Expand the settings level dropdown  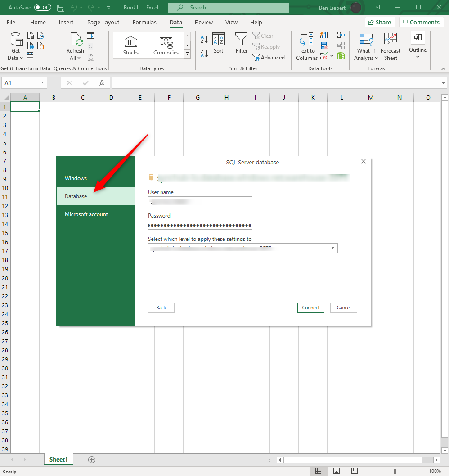click(332, 248)
